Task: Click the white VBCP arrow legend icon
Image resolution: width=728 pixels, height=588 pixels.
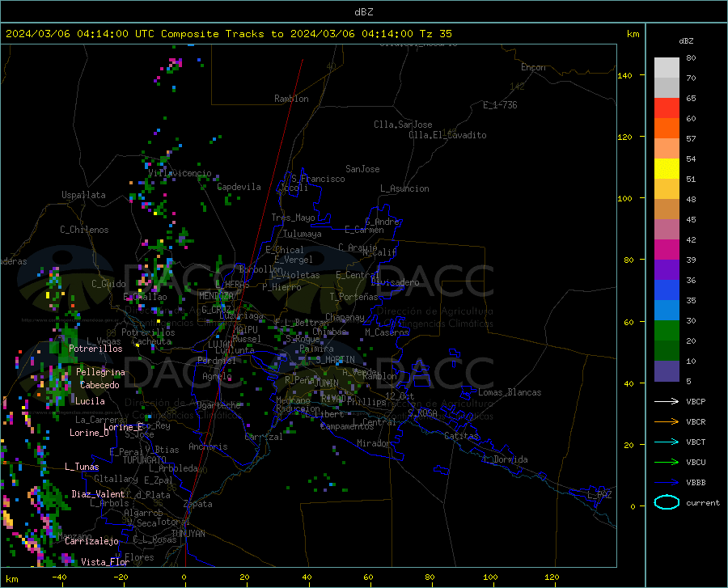Action: 667,401
